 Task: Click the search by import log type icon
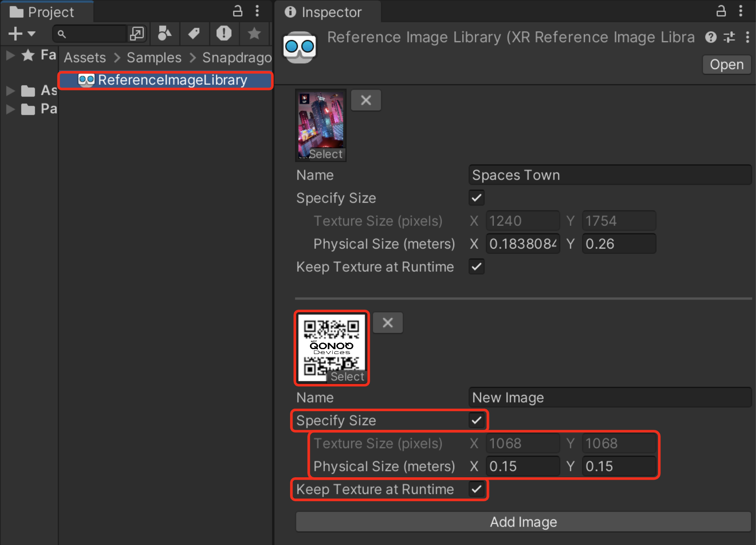(224, 34)
